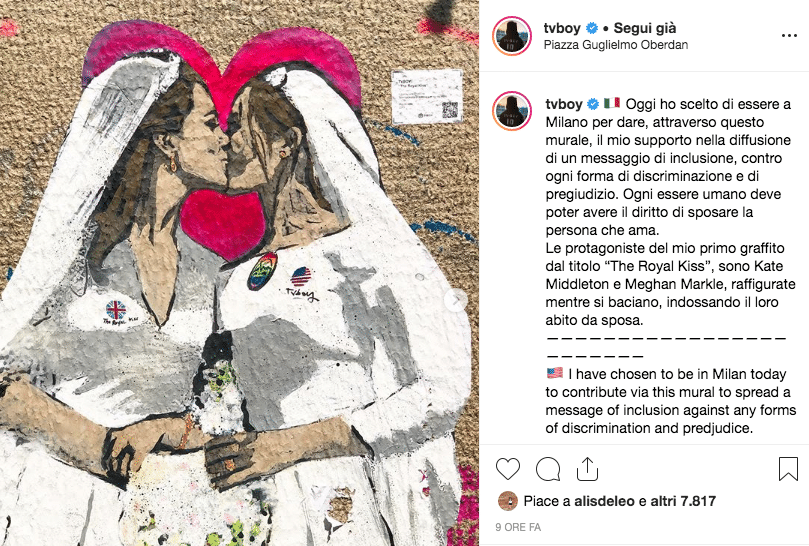Save post with bookmark icon

(788, 469)
